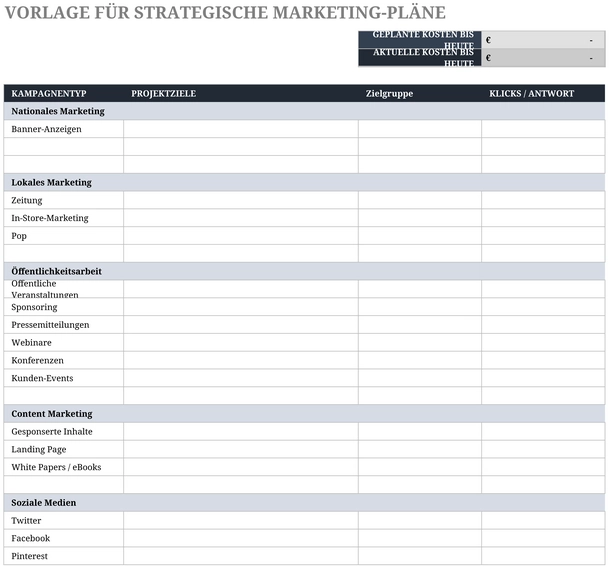Click the Projektziele cell in the Kunden-Events row
609x567 pixels.
click(241, 378)
